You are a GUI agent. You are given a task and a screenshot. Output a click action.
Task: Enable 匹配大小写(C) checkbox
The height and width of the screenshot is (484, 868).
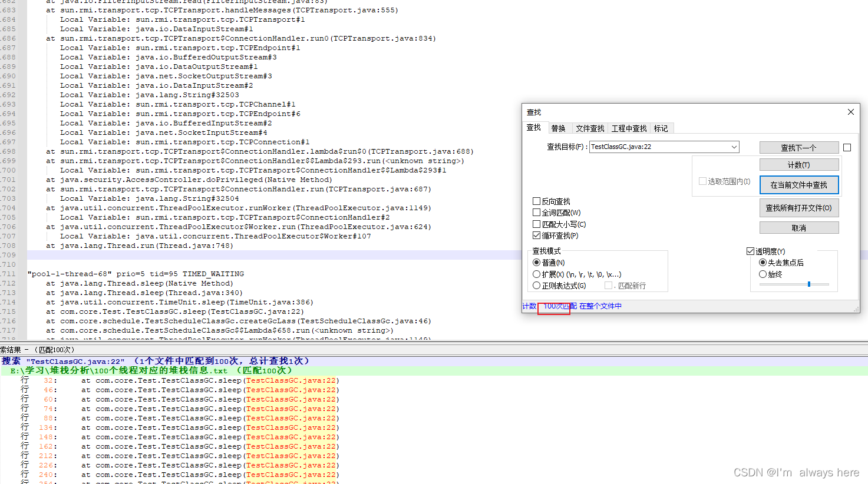[x=536, y=224]
